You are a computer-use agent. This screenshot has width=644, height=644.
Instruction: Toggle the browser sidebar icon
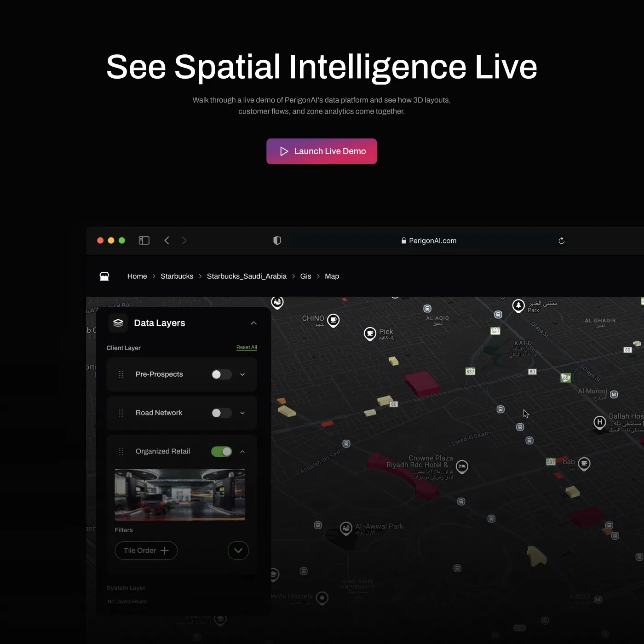click(144, 241)
